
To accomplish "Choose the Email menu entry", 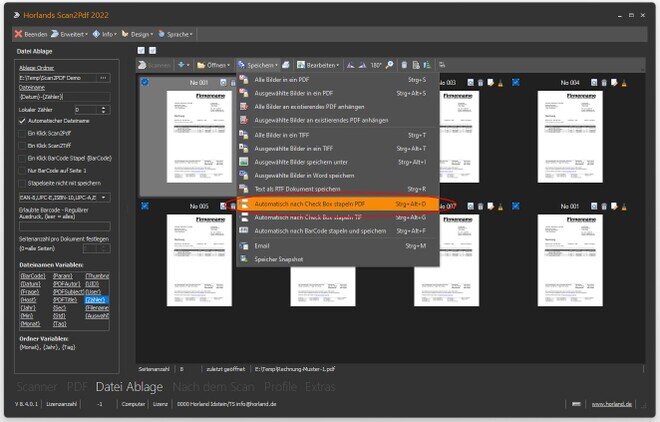I will tap(338, 246).
